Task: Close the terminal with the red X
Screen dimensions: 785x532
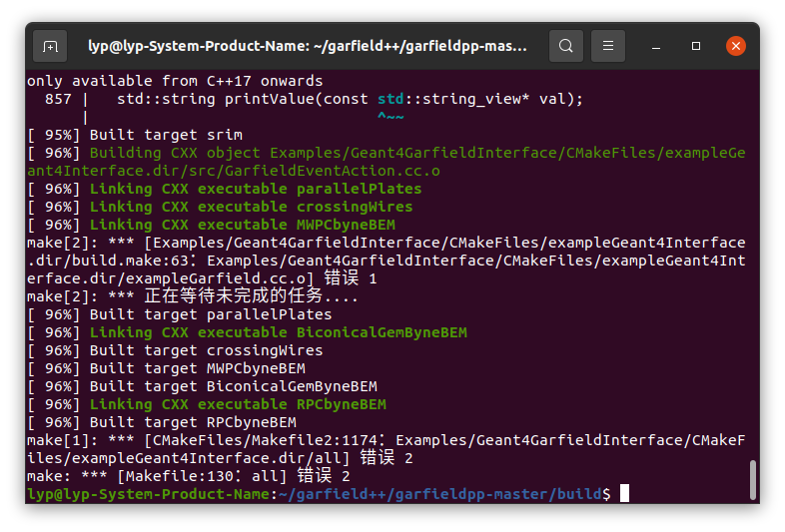Action: [735, 46]
